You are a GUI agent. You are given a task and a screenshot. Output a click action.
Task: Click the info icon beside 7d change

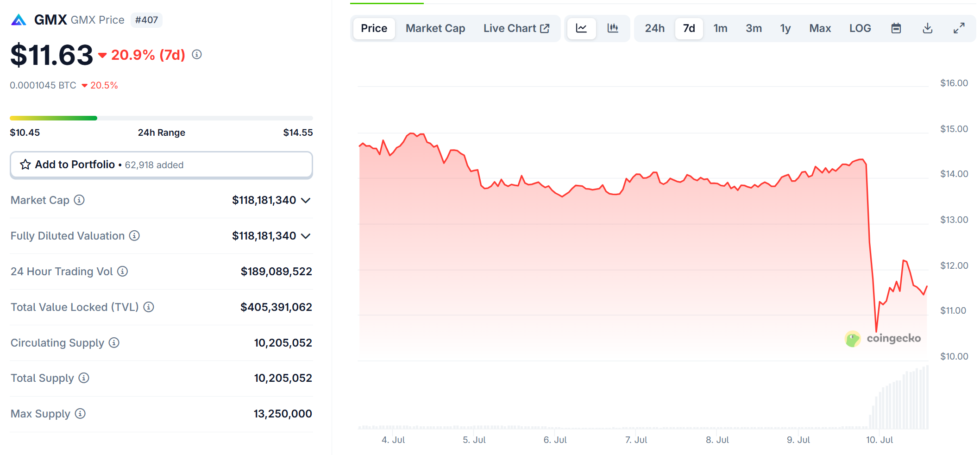[197, 55]
